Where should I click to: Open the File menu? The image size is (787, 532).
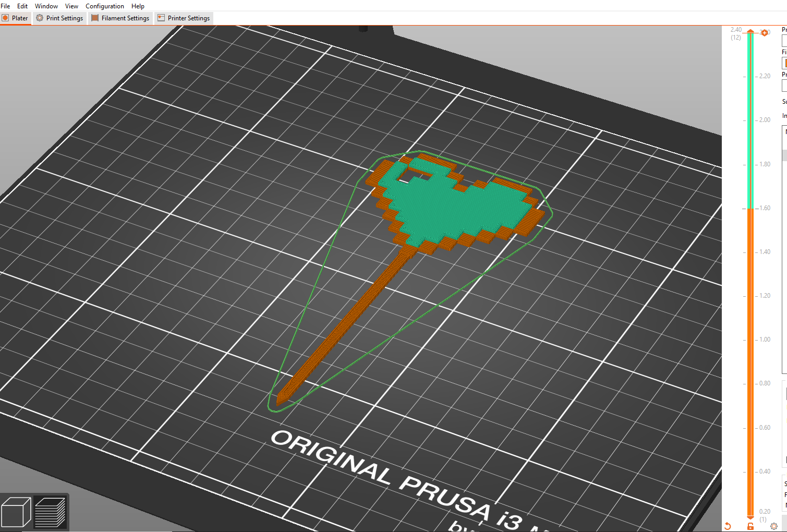coord(6,6)
